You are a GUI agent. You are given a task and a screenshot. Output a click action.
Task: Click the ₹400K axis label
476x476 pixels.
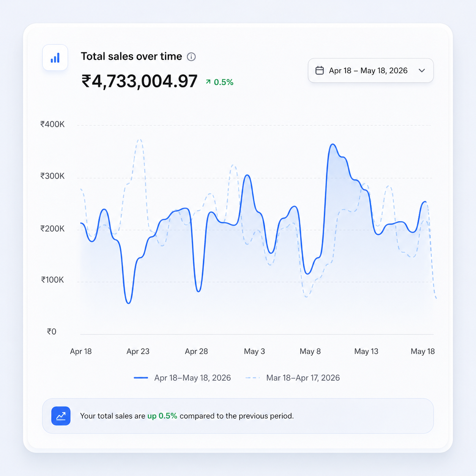52,124
